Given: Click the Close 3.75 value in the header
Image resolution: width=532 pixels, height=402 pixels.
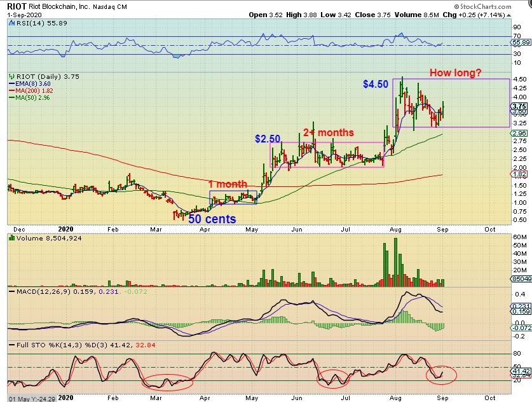Looking at the screenshot, I should click(x=373, y=15).
